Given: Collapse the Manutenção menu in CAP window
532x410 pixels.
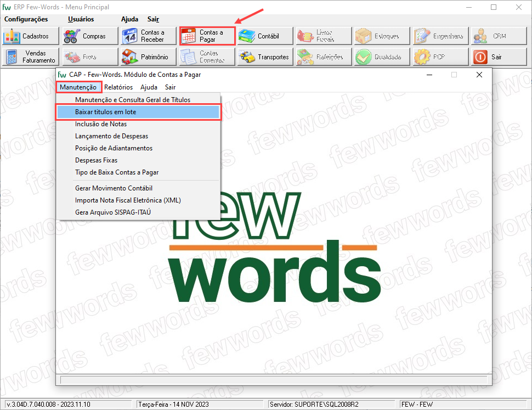Looking at the screenshot, I should tap(78, 87).
